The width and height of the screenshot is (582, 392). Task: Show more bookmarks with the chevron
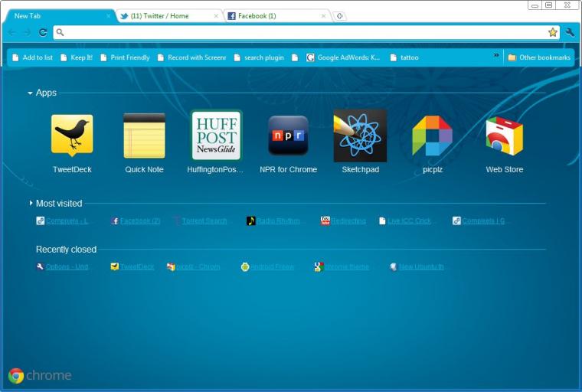click(496, 55)
